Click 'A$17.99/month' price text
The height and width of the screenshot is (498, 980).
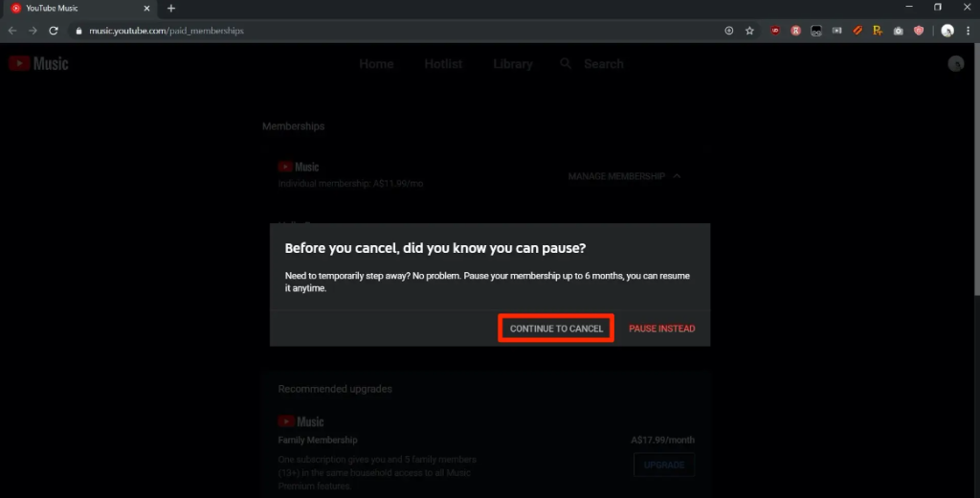[x=662, y=440]
